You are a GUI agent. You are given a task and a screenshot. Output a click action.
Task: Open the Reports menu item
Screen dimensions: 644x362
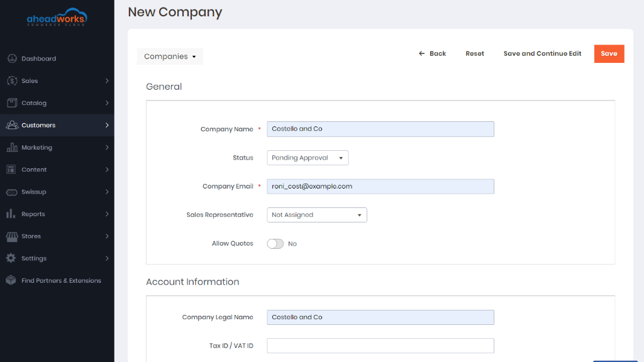tap(57, 214)
